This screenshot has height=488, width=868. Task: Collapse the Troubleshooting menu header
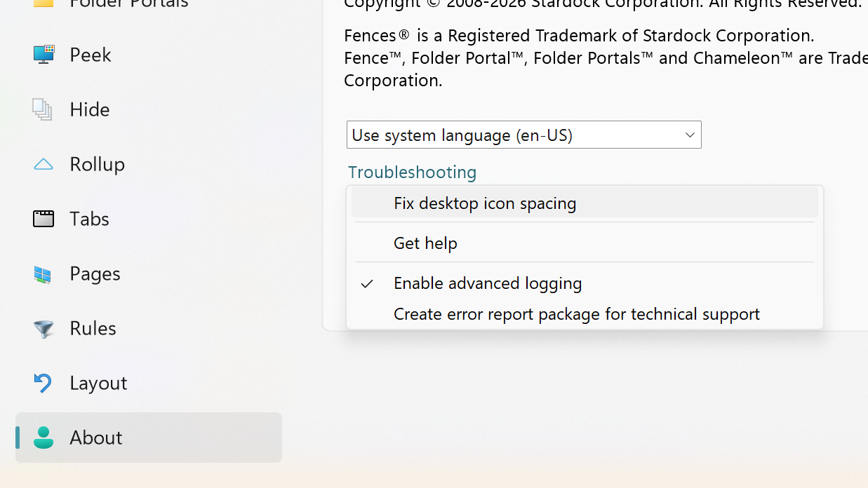pyautogui.click(x=412, y=172)
